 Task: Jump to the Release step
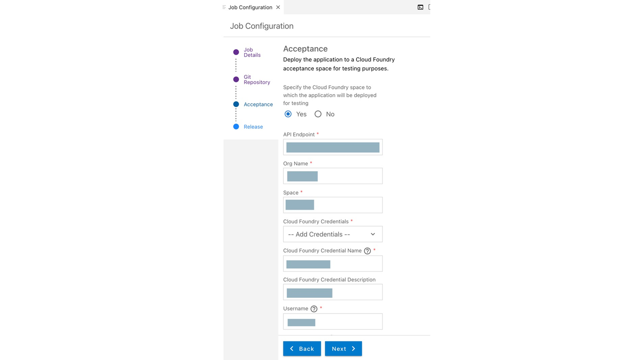pyautogui.click(x=253, y=127)
